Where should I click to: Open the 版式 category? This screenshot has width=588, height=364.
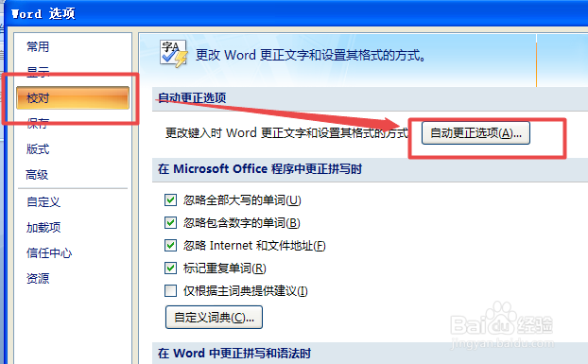pos(38,148)
